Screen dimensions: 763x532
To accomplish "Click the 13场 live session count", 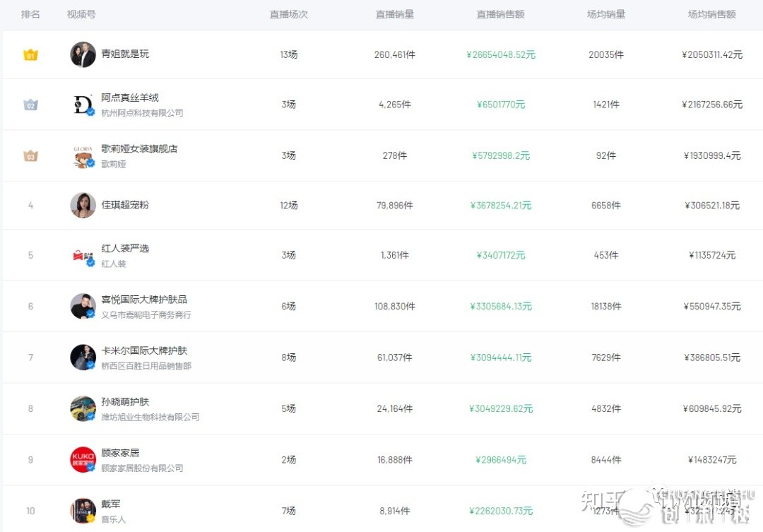I will click(288, 54).
